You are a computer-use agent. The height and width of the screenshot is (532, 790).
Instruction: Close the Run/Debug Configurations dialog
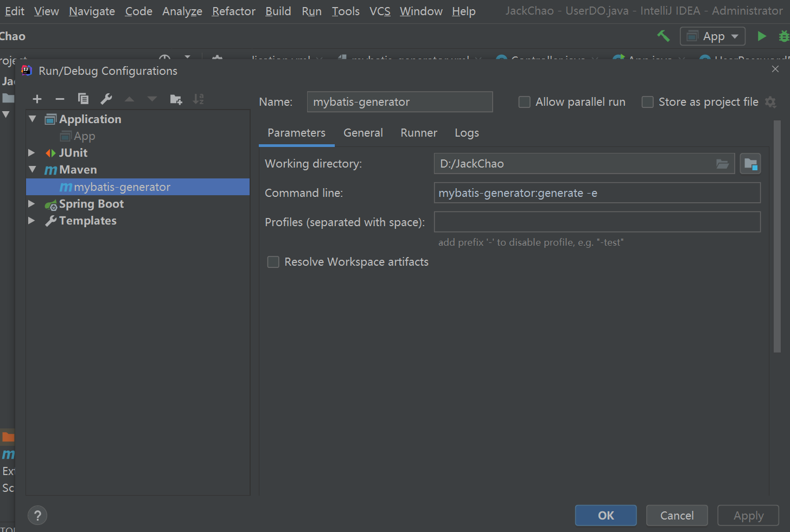click(x=775, y=69)
